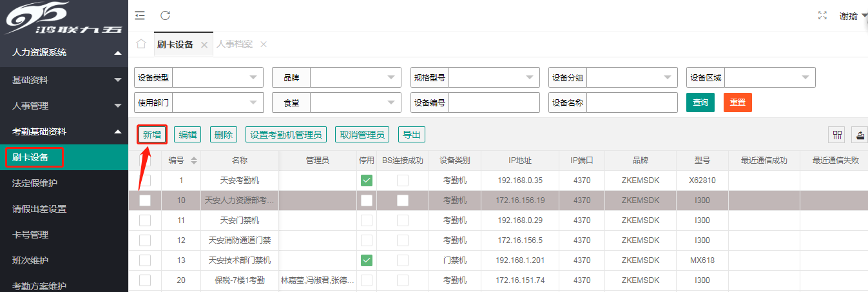The image size is (868, 292).
Task: Uncheck 停用 checkbox for 天安考勤机
Action: pos(366,180)
